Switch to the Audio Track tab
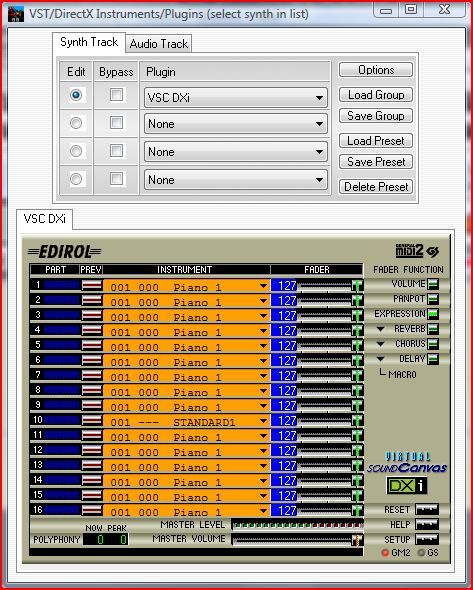Viewport: 473px width, 590px height. coord(158,44)
